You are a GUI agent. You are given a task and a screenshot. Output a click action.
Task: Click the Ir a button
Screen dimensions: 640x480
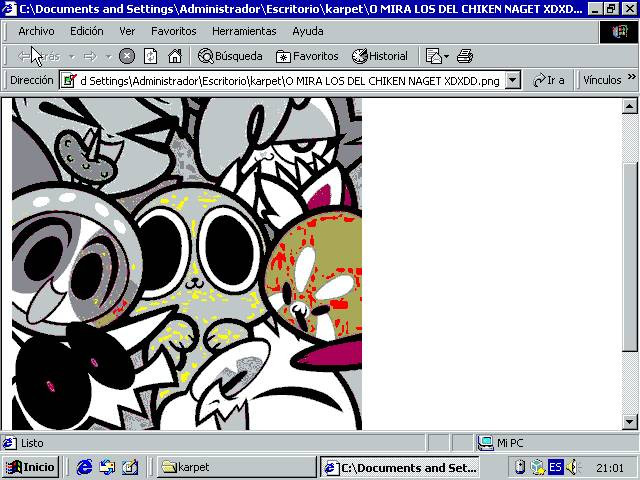[549, 80]
